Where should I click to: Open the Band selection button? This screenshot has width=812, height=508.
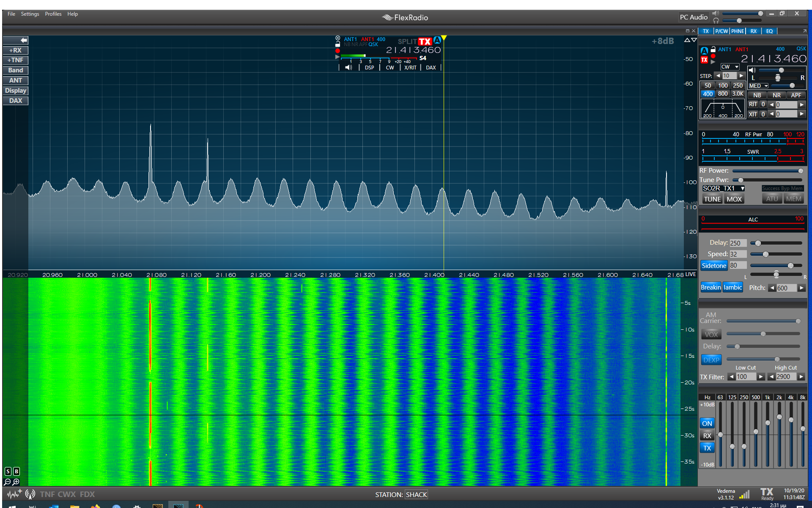click(16, 70)
